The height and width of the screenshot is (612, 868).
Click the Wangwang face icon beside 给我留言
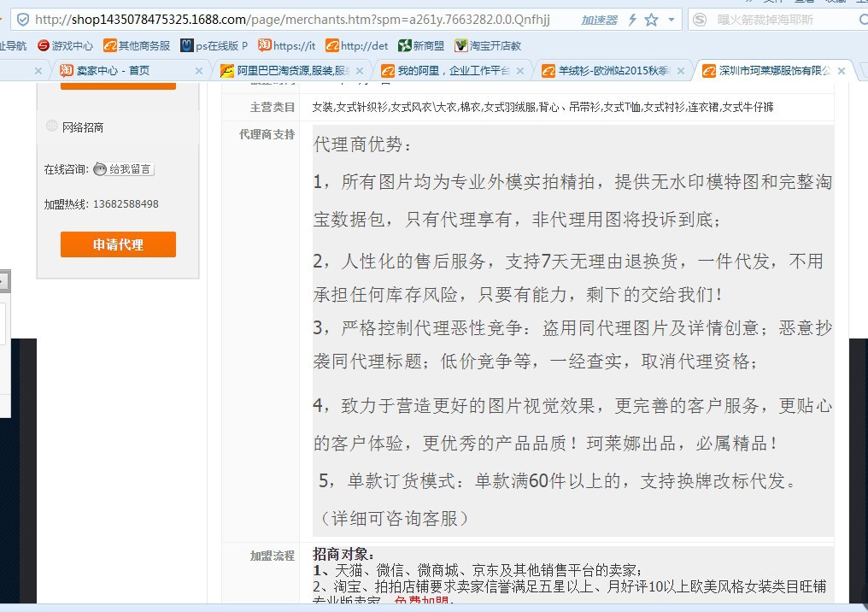[x=100, y=169]
